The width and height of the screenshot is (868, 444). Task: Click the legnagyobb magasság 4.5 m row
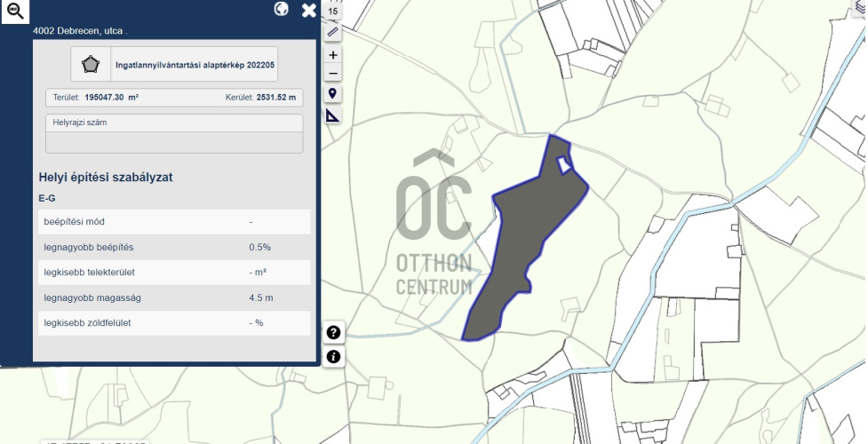pos(174,297)
